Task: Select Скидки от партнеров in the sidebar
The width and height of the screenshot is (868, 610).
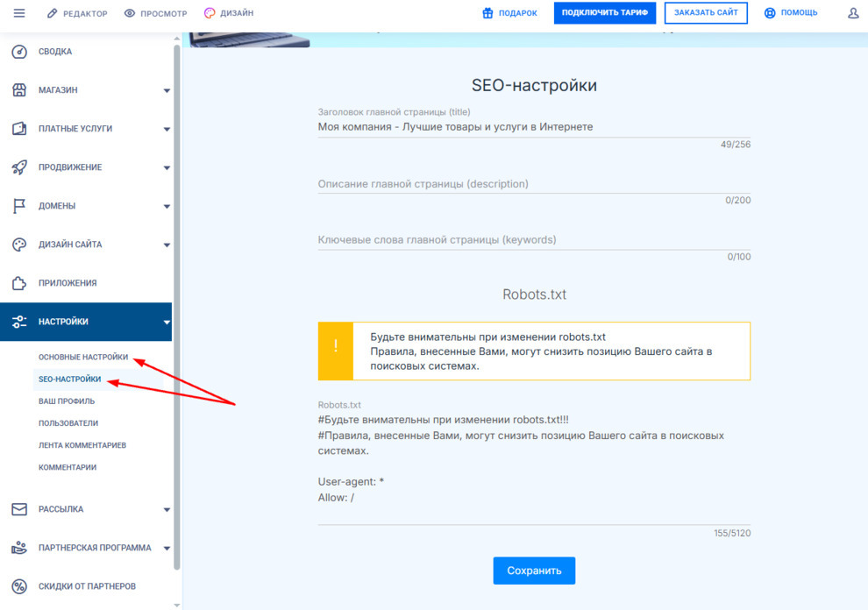Action: 86,586
